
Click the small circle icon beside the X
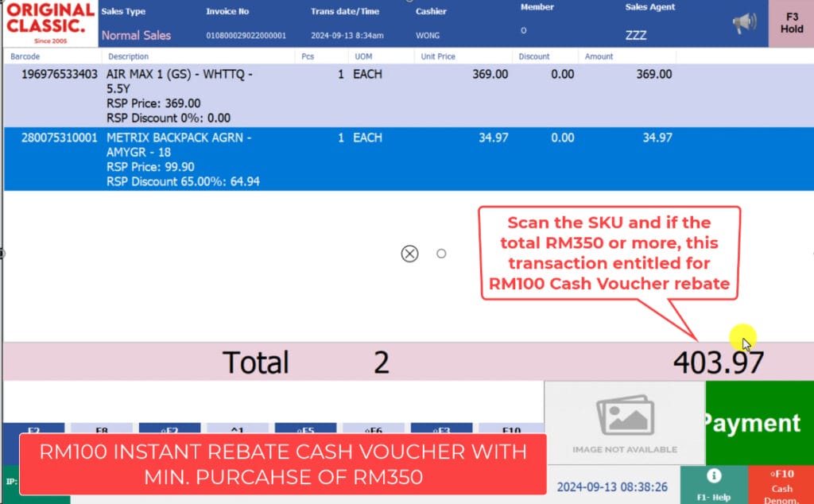click(441, 254)
